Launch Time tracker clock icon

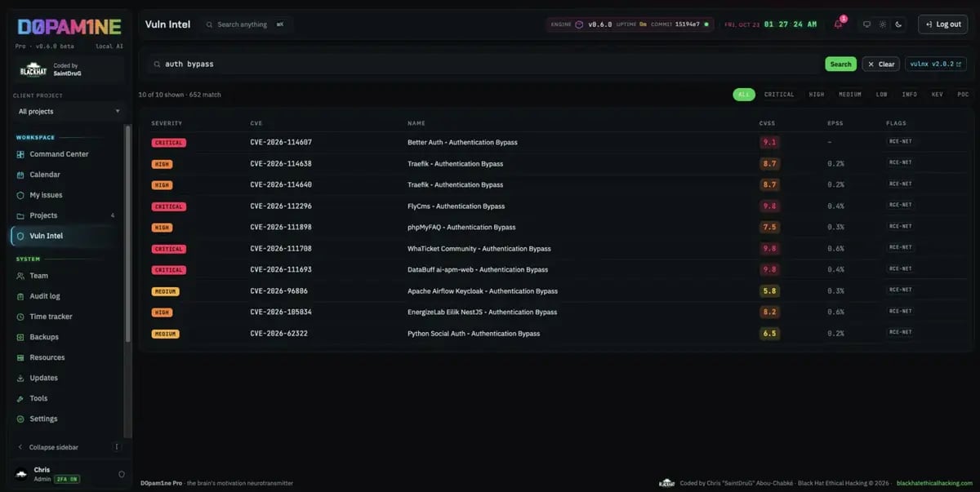pyautogui.click(x=20, y=317)
